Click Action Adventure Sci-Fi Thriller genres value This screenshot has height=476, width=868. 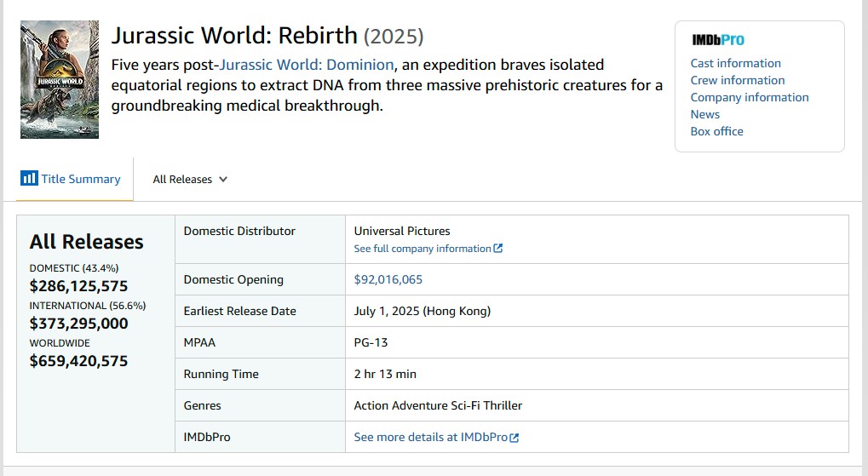click(438, 405)
